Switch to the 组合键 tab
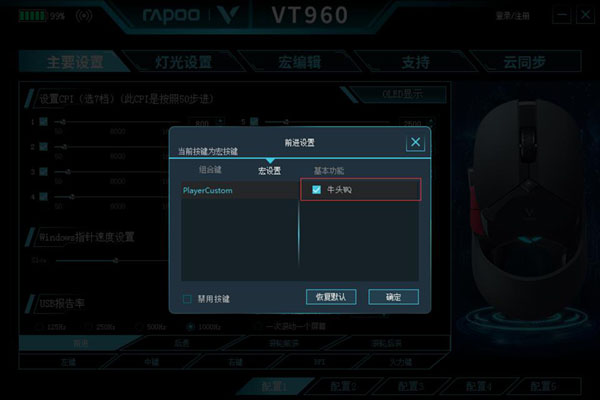This screenshot has width=600, height=400. [x=210, y=170]
